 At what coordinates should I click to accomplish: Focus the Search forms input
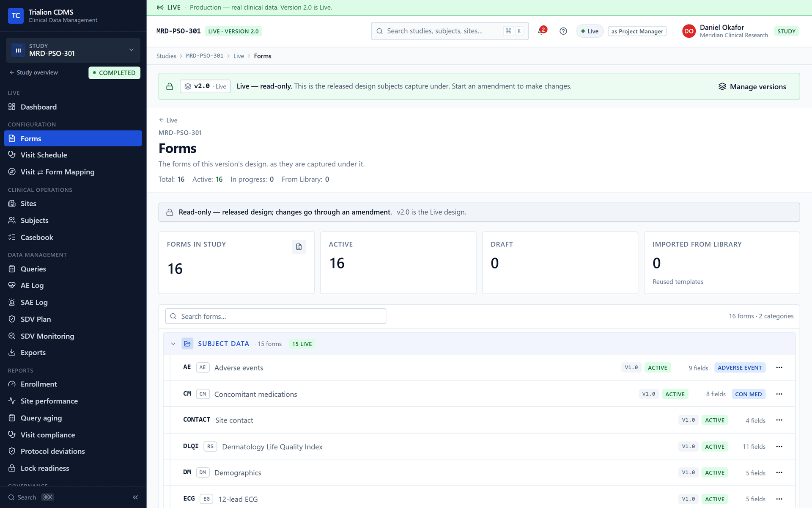click(x=275, y=316)
